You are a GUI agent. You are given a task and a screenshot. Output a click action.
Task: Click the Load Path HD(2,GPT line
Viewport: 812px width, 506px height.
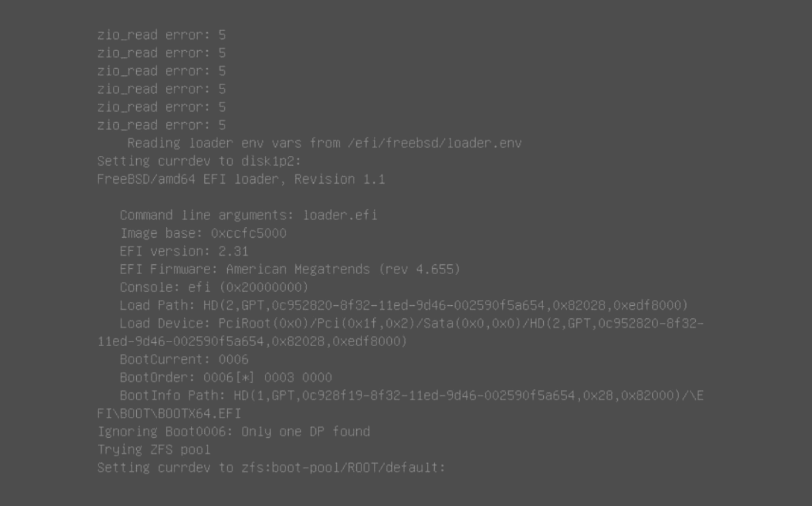pyautogui.click(x=404, y=305)
